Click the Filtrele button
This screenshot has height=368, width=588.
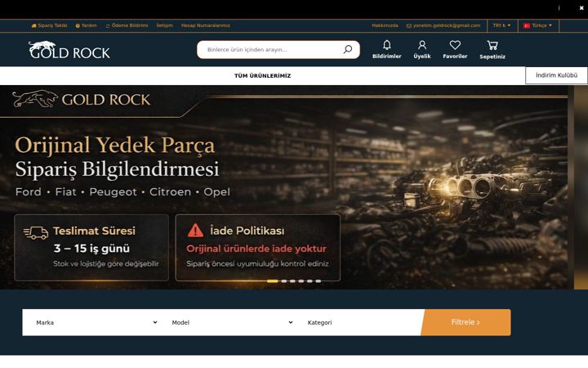[465, 322]
